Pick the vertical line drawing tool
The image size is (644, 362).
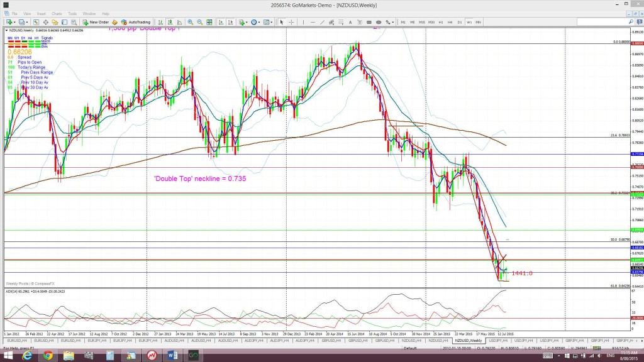tap(303, 22)
